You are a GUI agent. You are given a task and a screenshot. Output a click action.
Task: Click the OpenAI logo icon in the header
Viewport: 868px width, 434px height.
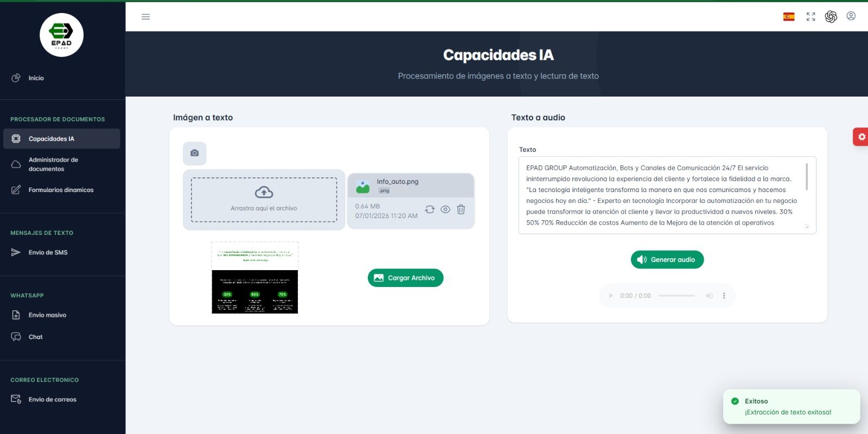(831, 17)
